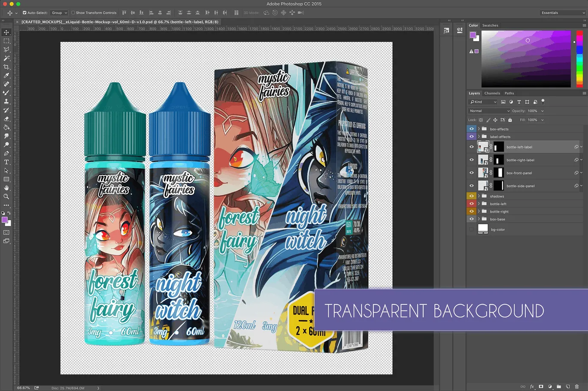Open the Swatches panel tab

point(490,25)
